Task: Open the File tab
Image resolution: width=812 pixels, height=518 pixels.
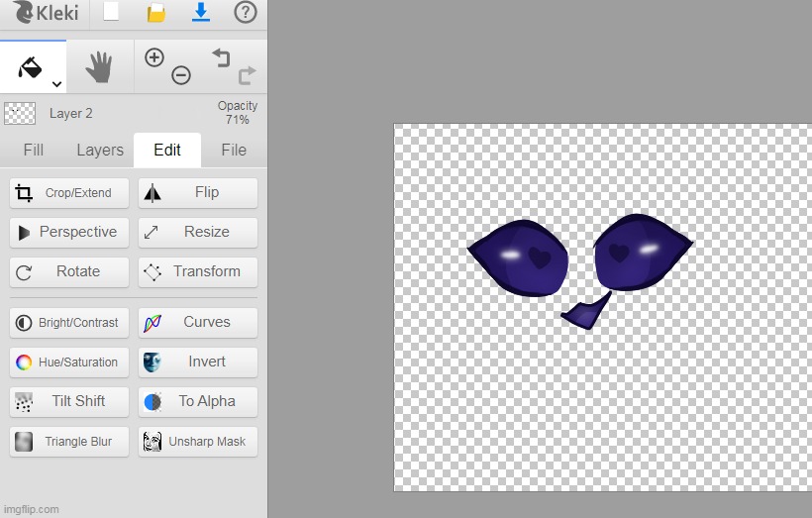Action: tap(234, 151)
